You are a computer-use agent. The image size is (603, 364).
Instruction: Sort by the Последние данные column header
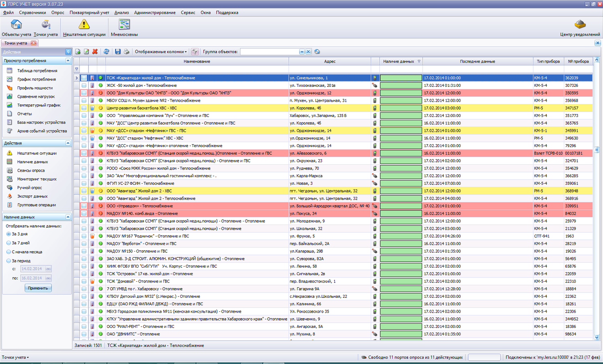[478, 61]
